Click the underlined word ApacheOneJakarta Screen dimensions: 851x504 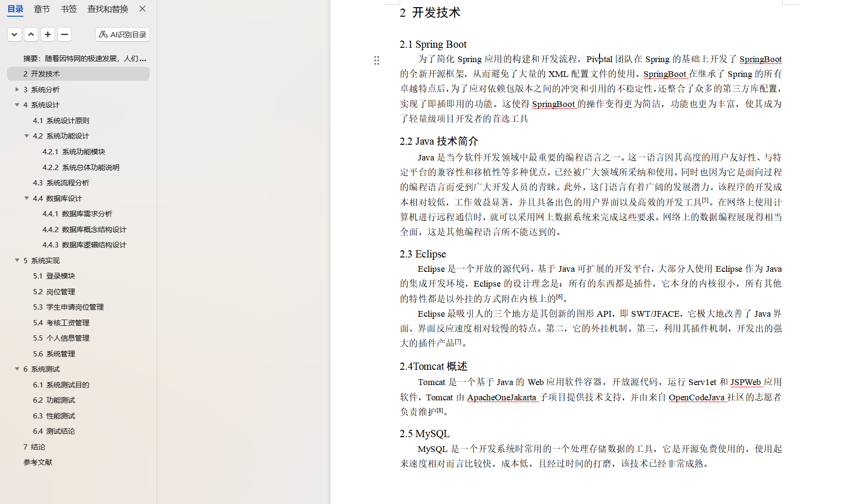[x=502, y=397]
